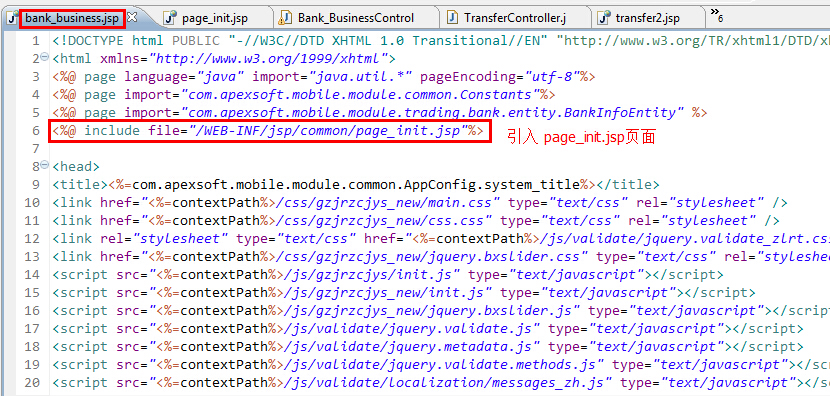The height and width of the screenshot is (396, 830).
Task: Click rel="stylesheet" attribute on line 12
Action: 164,239
